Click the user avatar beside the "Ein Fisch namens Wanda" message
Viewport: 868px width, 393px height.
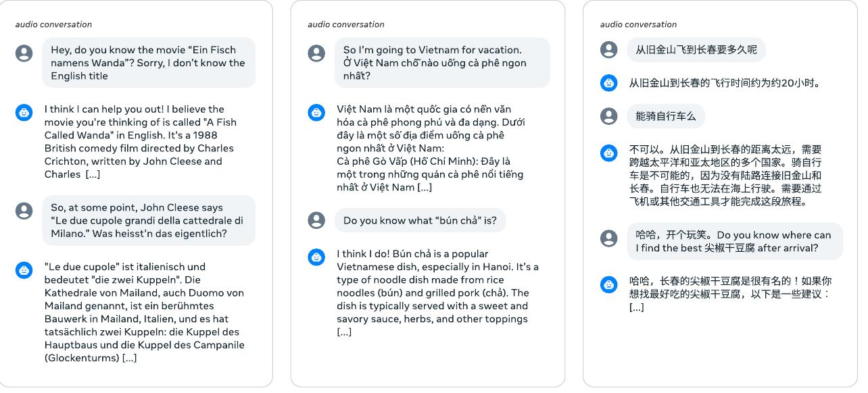pyautogui.click(x=24, y=53)
